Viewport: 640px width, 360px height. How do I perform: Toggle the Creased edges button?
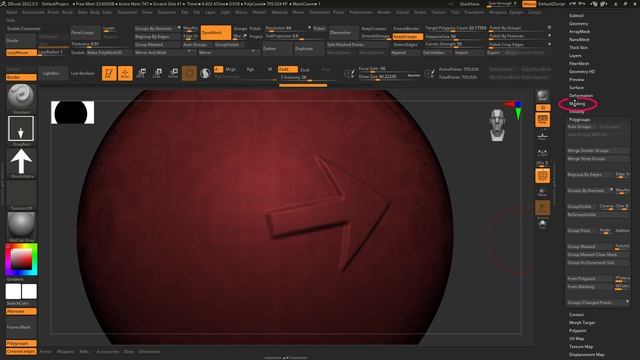point(21,351)
